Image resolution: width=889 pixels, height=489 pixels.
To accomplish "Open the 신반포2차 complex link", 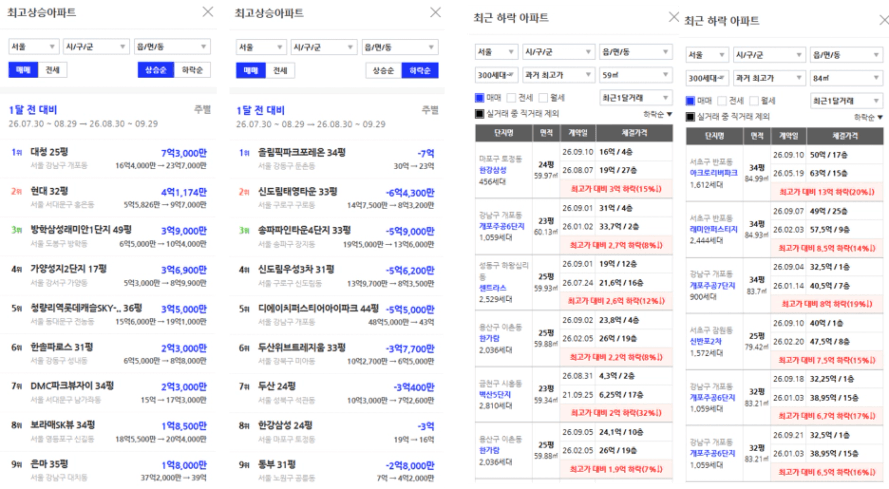I will click(x=705, y=342).
